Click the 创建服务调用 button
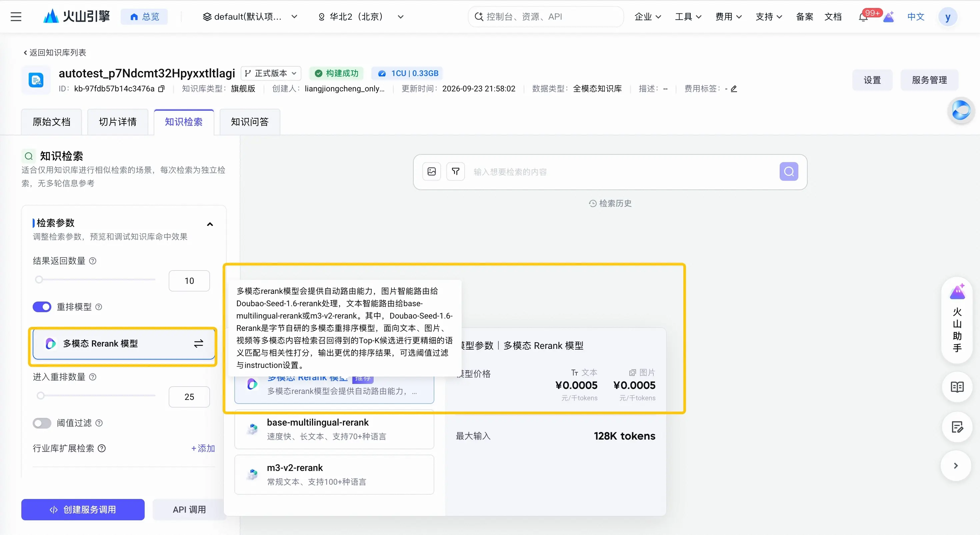 coord(83,510)
